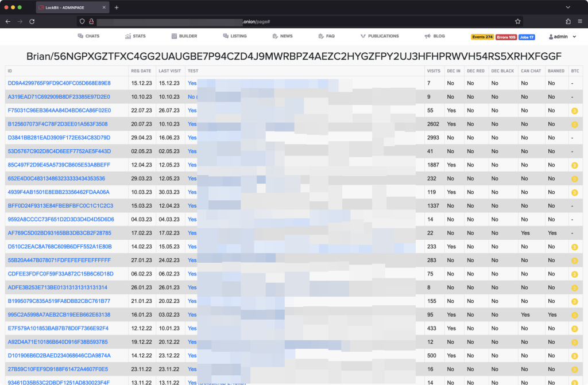Expand the admin user dropdown
The image size is (588, 385).
(x=562, y=37)
